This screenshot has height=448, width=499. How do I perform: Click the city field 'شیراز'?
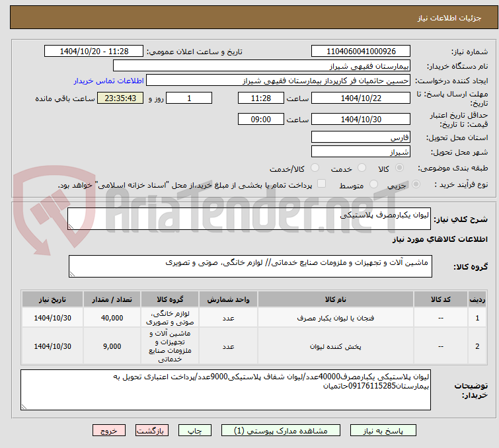pyautogui.click(x=361, y=152)
